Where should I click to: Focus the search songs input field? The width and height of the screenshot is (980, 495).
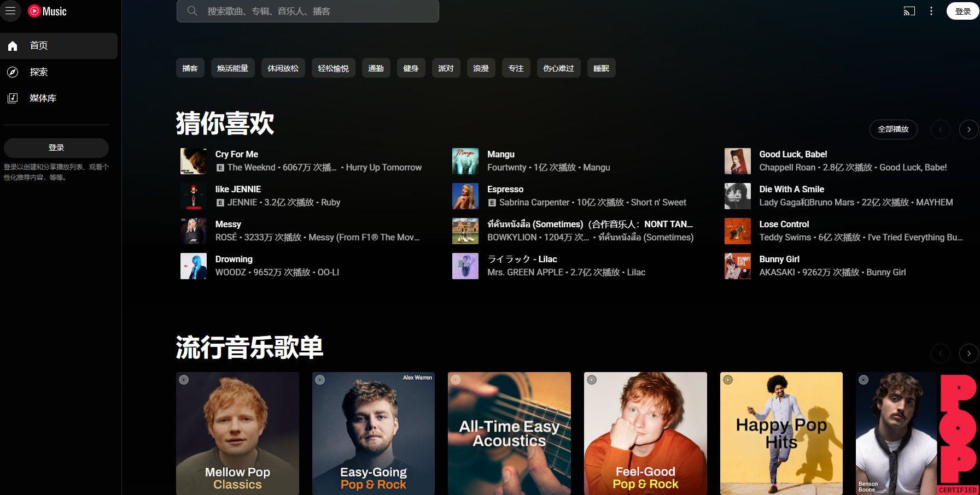pos(308,11)
